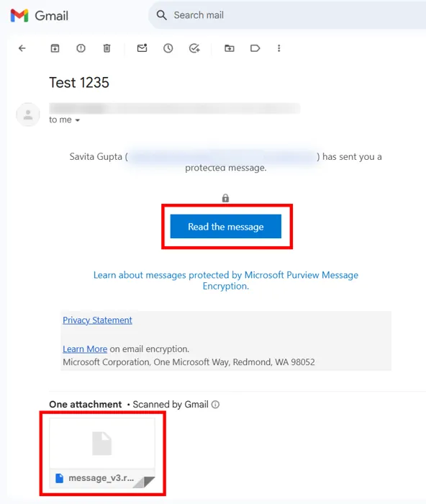Viewport: 426px width, 504px height.
Task: Open the message_v3 attachment thumbnail
Action: point(102,453)
